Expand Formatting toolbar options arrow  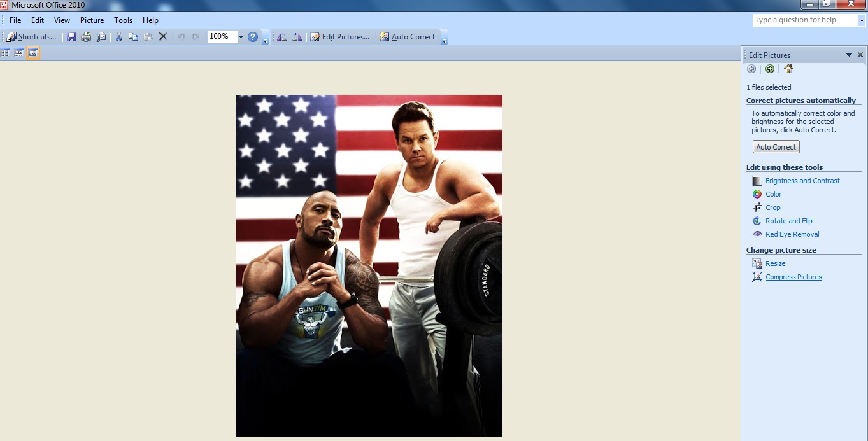tap(445, 38)
